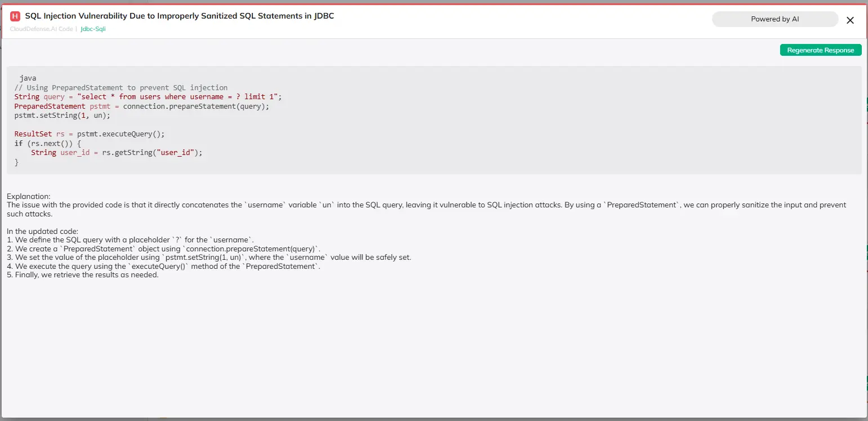Click the 'In the updated code:' text

pyautogui.click(x=43, y=231)
